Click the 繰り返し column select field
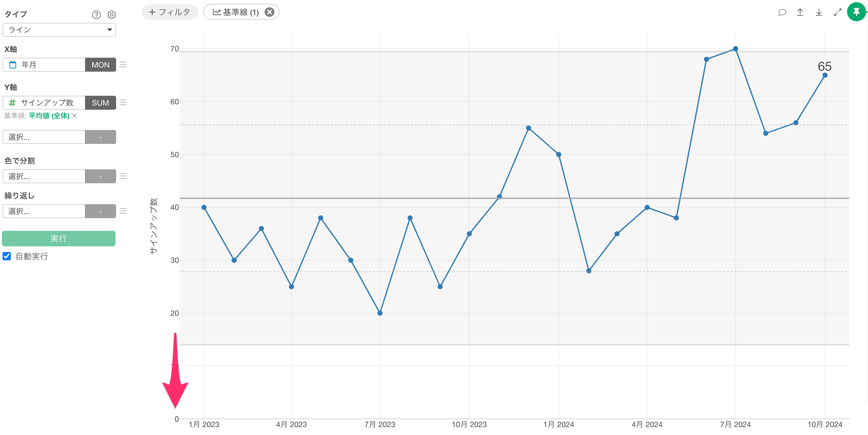Screen dimensions: 868x435 (44, 211)
